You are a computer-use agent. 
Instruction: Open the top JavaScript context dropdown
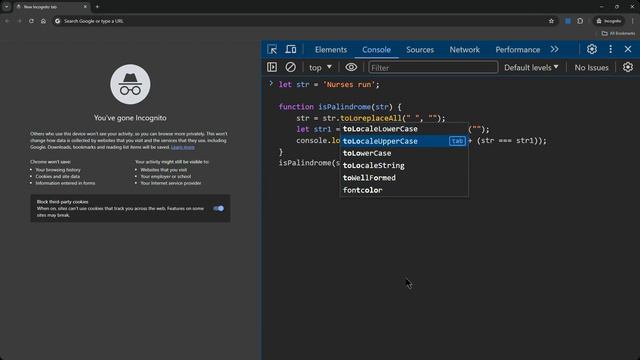[320, 68]
